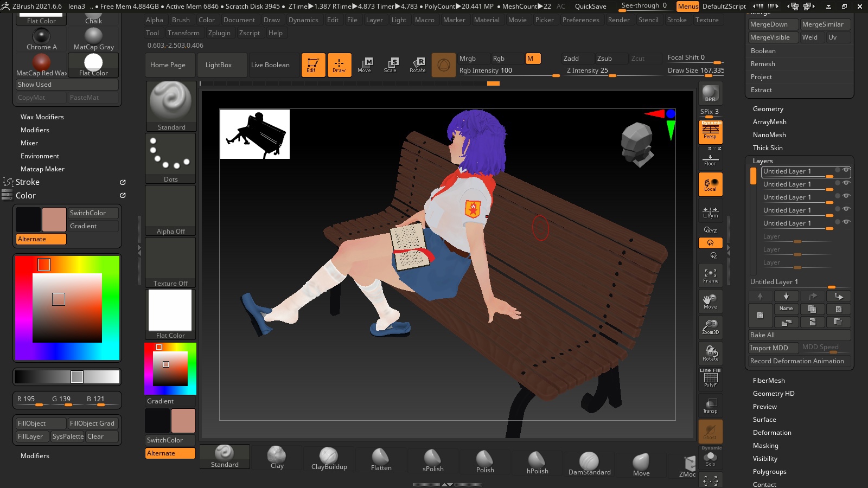Select the Scale transform tool
Screen dimensions: 868x488
pos(391,65)
